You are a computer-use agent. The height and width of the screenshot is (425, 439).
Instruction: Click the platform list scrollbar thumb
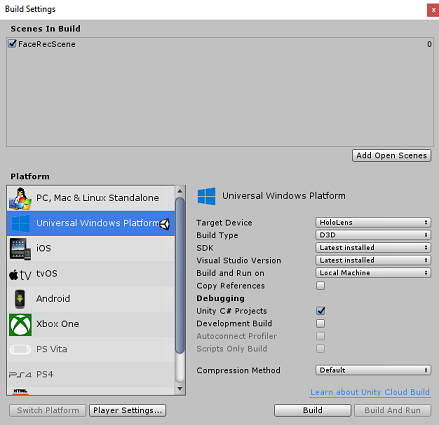click(x=180, y=275)
